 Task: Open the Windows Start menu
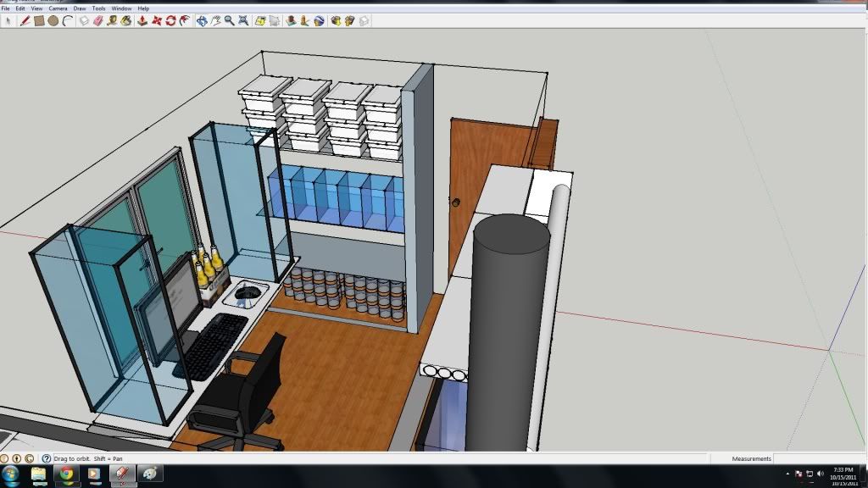tap(10, 474)
